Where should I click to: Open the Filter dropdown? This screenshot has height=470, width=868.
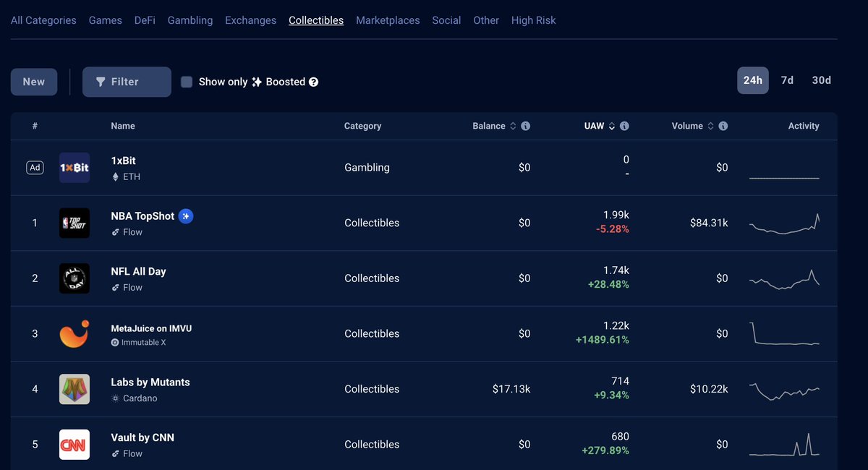[x=127, y=82]
